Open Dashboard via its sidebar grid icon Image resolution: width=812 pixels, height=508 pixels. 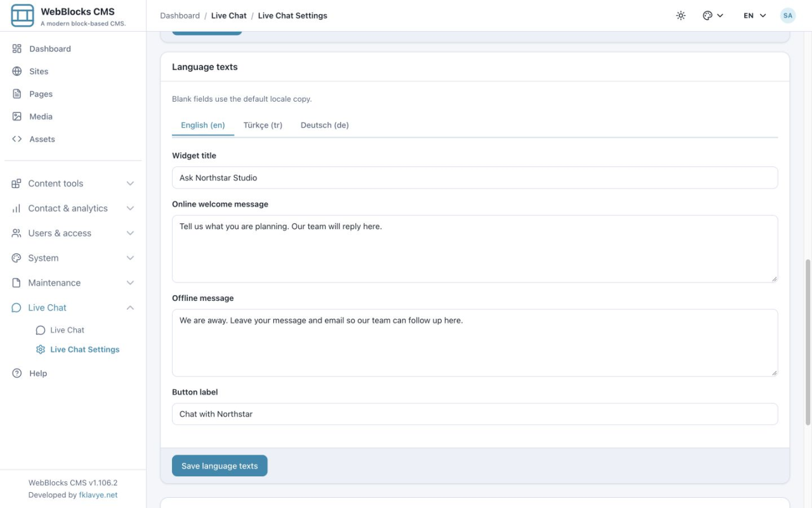coord(17,49)
